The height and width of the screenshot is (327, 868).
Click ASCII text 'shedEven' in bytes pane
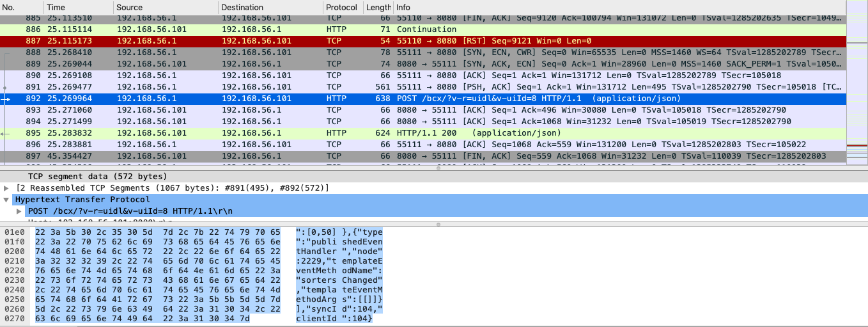pos(361,241)
